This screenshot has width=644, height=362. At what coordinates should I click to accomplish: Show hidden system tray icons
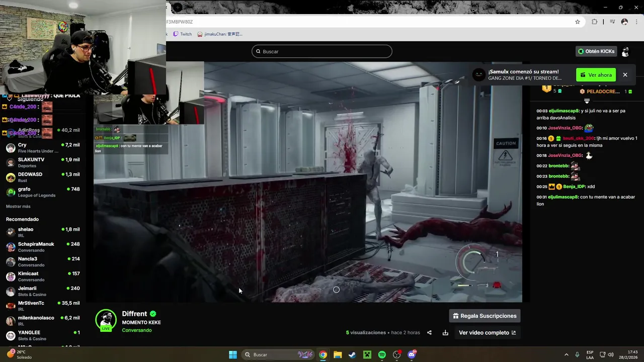click(566, 354)
